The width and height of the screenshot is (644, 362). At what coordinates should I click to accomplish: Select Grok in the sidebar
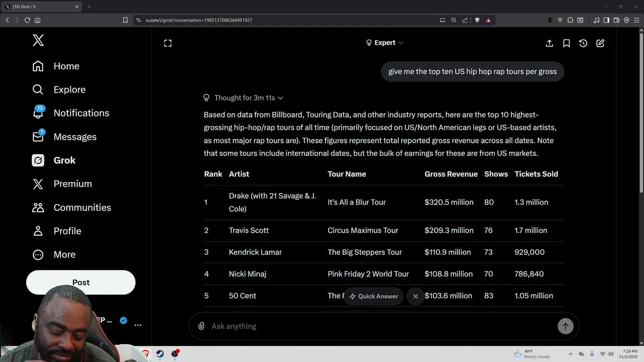tap(54, 160)
